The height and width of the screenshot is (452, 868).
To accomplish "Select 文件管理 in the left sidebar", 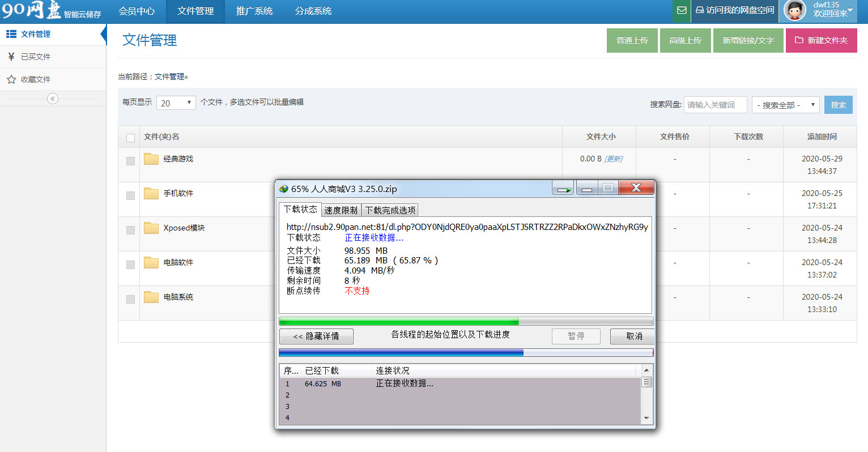I will pos(53,34).
